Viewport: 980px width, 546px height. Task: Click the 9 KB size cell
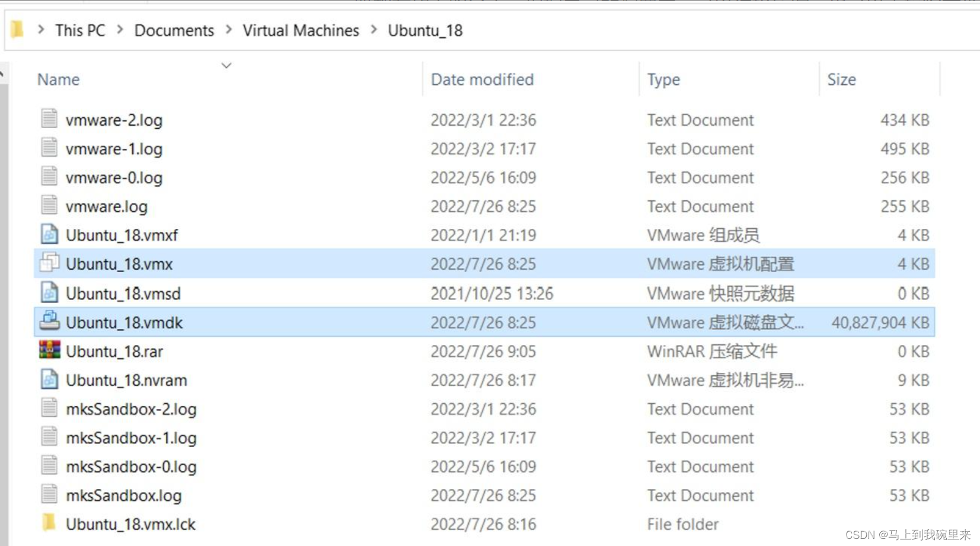coord(914,380)
